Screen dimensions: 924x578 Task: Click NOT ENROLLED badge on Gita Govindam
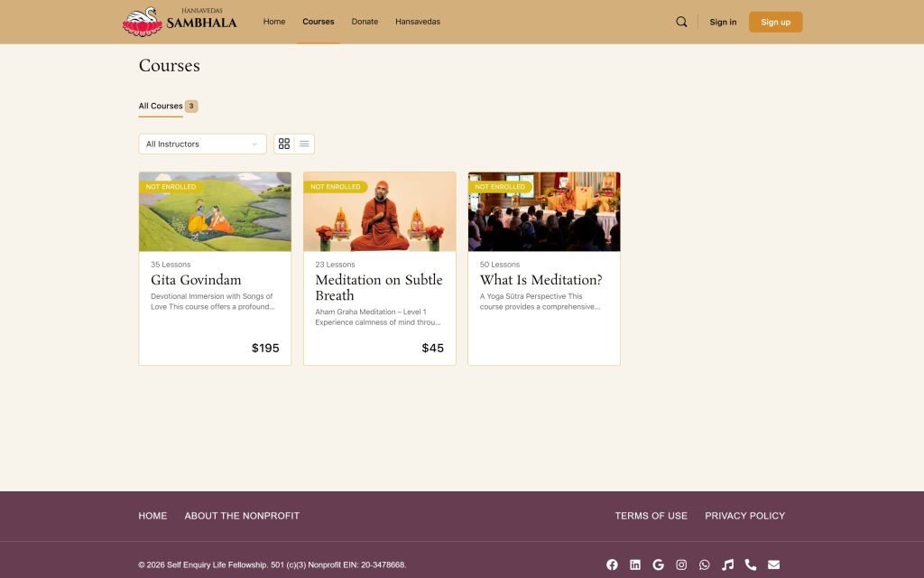pos(171,187)
